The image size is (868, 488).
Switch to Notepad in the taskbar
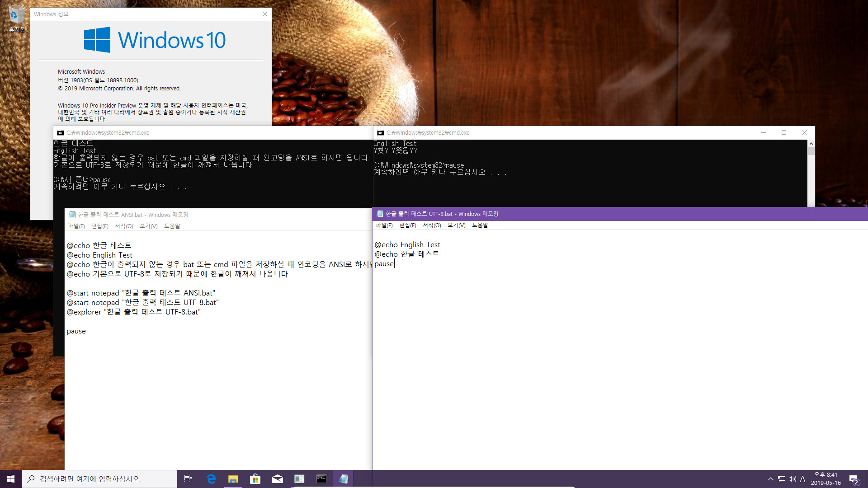[344, 479]
